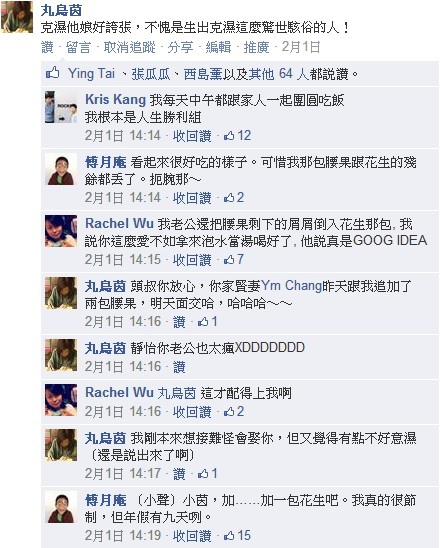
Task: Open the 其他 64 人 likes list
Action: click(279, 74)
